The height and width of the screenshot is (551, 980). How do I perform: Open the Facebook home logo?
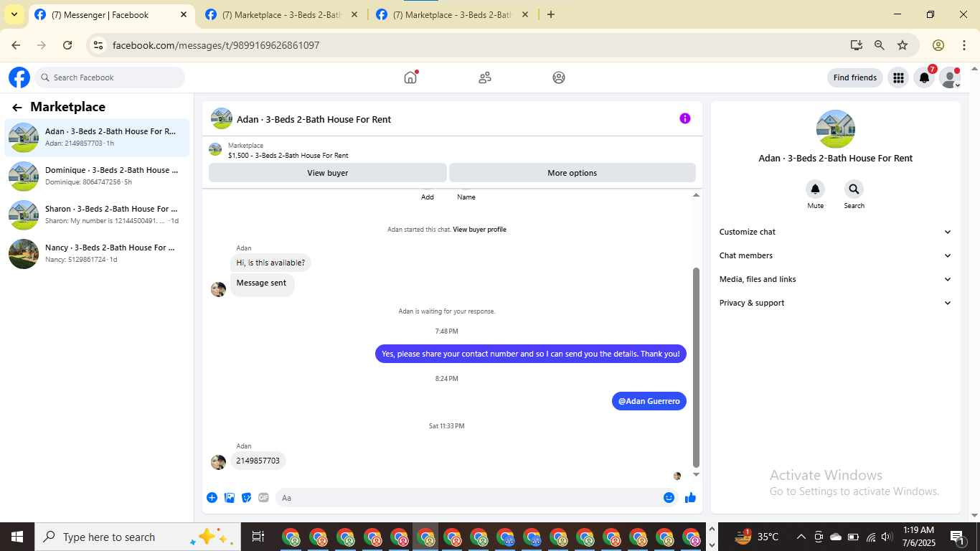click(x=19, y=77)
